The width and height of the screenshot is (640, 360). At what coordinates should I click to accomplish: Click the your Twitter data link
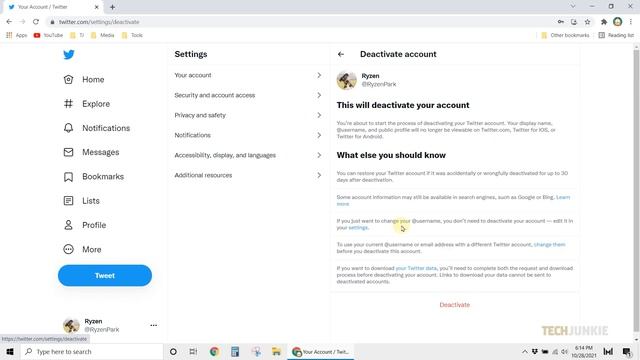(x=416, y=268)
